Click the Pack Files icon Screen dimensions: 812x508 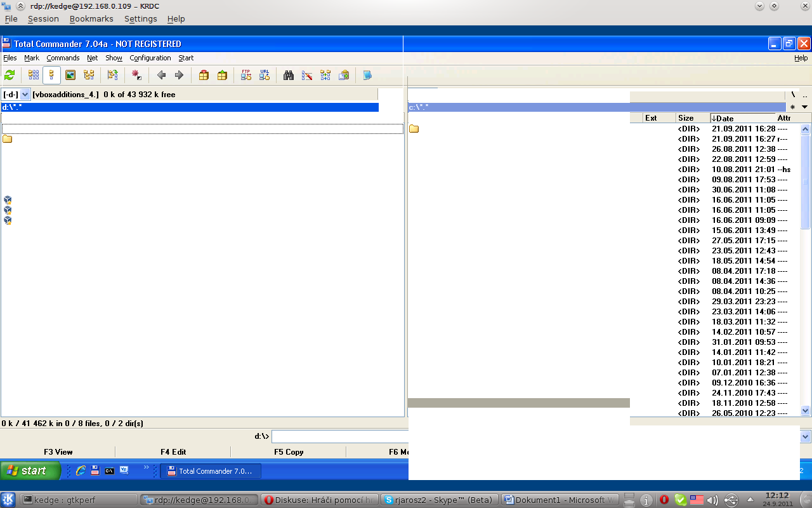pyautogui.click(x=204, y=75)
